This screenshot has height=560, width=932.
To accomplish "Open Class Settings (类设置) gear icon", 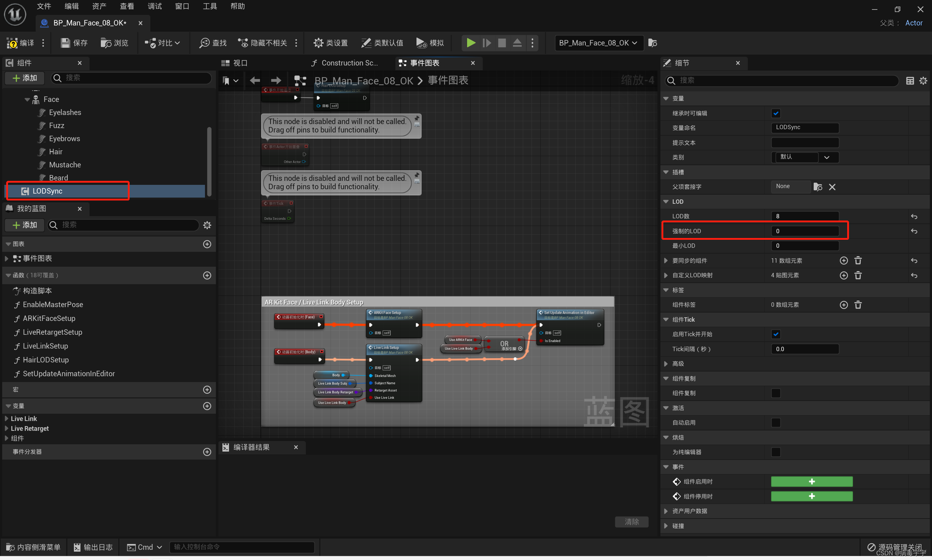I will point(318,43).
